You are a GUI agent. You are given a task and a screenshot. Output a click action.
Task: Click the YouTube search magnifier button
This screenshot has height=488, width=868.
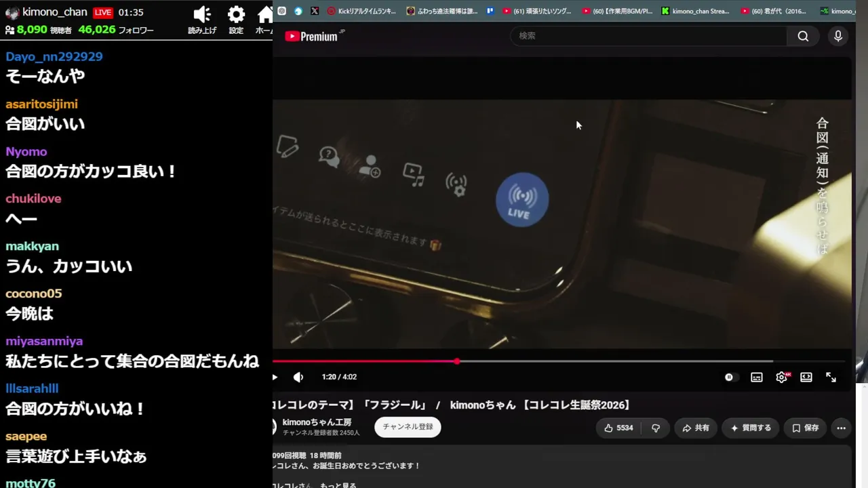click(803, 36)
